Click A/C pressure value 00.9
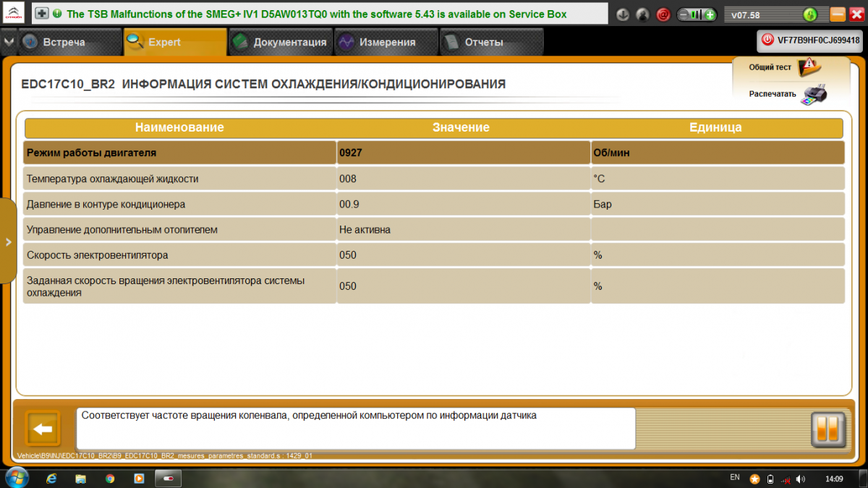Screen dimensions: 868x488 [349, 205]
